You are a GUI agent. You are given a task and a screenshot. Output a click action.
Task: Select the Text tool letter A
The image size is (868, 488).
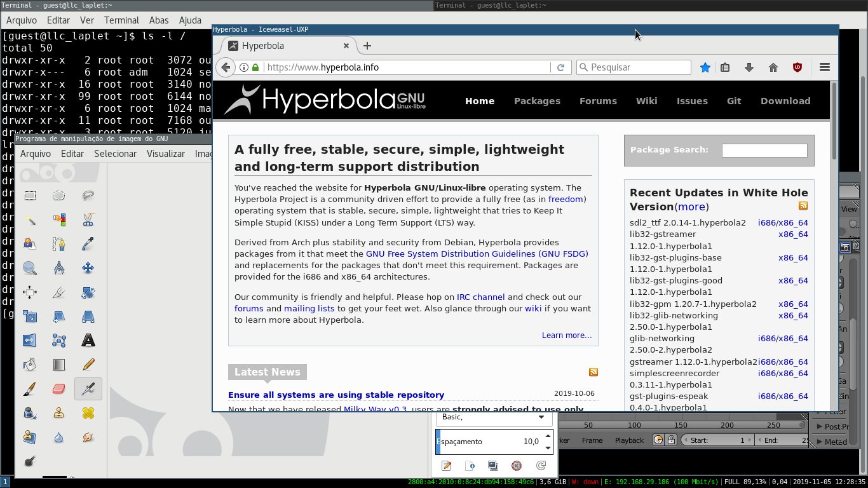pyautogui.click(x=88, y=341)
